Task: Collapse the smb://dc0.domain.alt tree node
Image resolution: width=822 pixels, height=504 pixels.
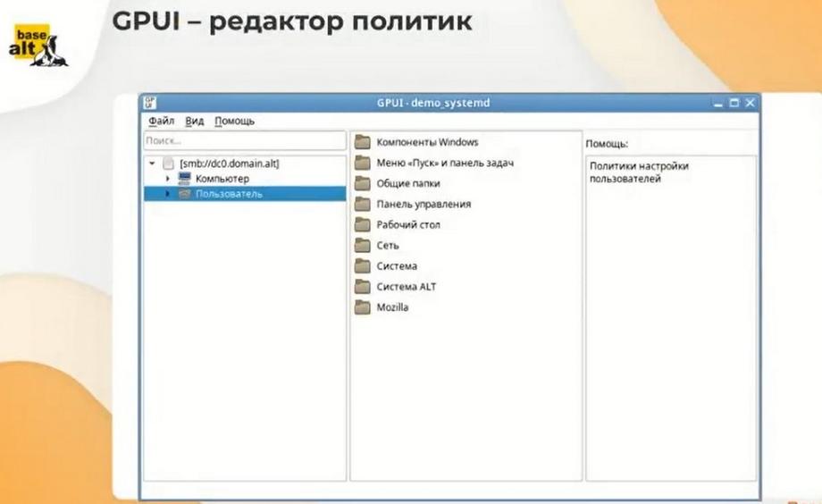Action: pos(152,164)
